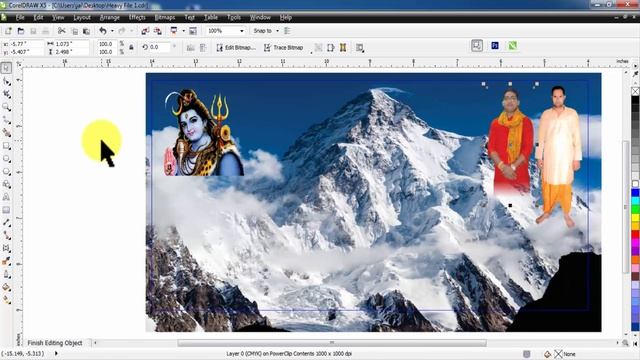This screenshot has width=640, height=360.
Task: Click the Undo arrow icon
Action: pos(103,31)
